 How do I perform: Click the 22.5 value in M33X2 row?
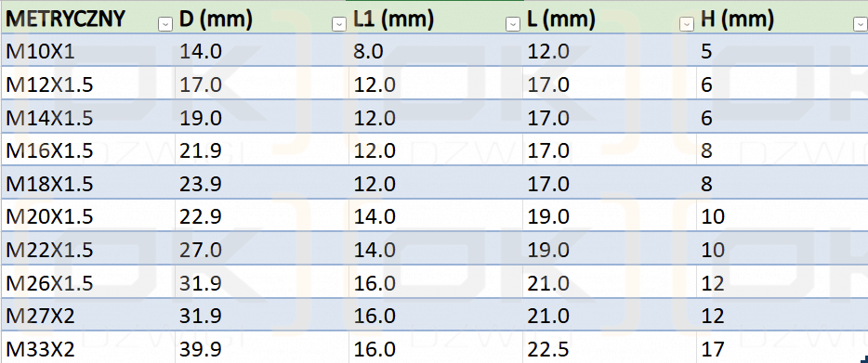click(548, 349)
